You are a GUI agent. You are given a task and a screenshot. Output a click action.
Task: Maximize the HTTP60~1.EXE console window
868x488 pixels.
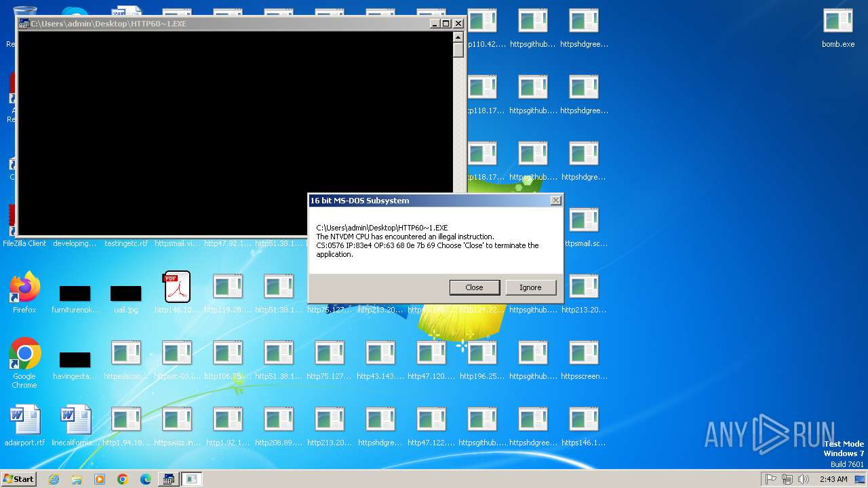point(446,24)
